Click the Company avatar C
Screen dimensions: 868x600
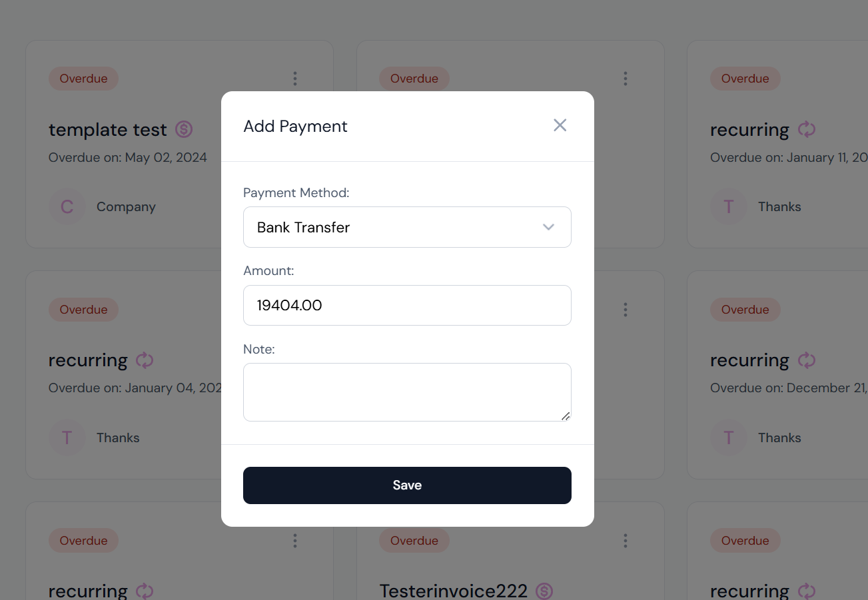[x=67, y=207]
